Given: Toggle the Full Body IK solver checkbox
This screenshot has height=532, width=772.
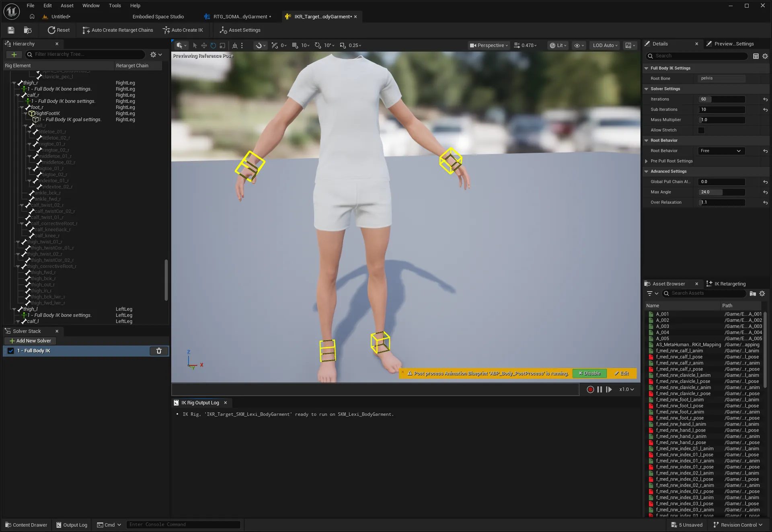Looking at the screenshot, I should click(x=11, y=351).
